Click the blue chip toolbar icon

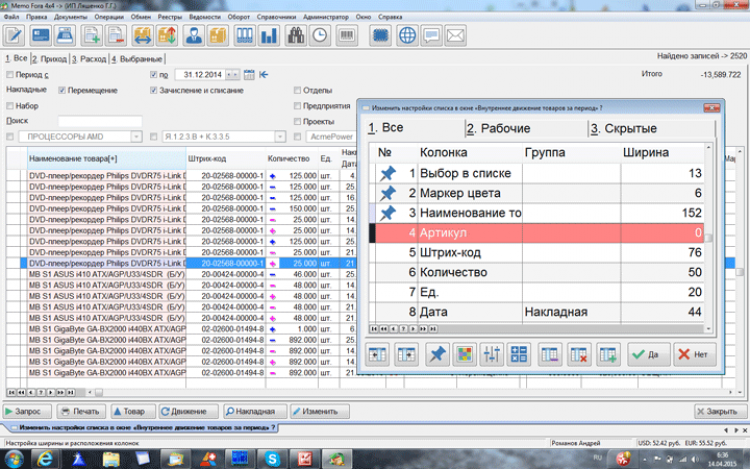tap(381, 35)
